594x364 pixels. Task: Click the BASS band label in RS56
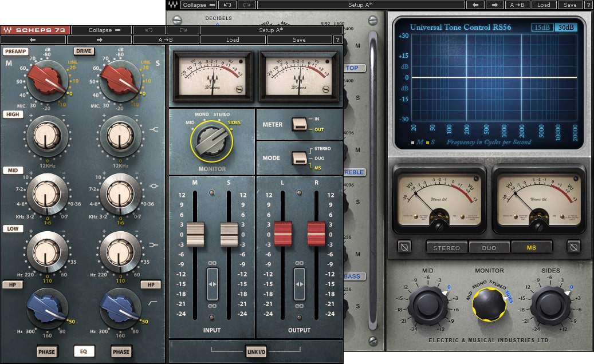click(355, 276)
